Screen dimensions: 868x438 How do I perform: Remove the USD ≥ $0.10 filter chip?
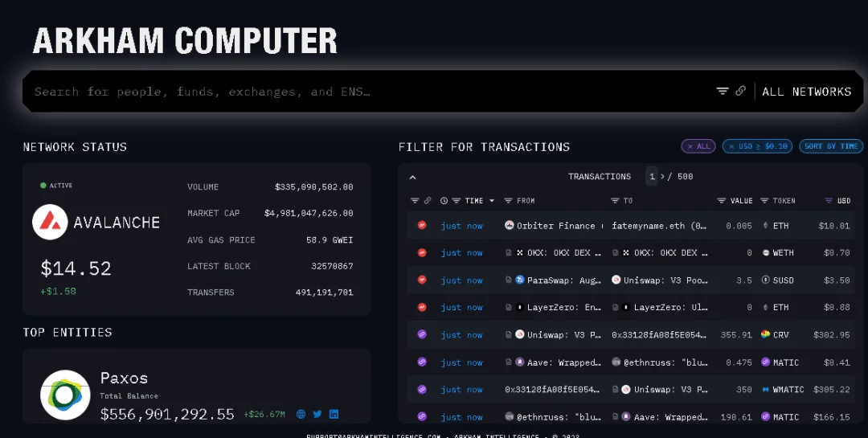[757, 146]
